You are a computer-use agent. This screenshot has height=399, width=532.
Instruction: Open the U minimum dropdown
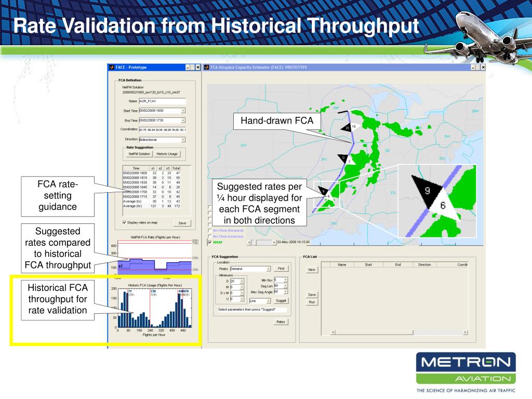point(242,299)
